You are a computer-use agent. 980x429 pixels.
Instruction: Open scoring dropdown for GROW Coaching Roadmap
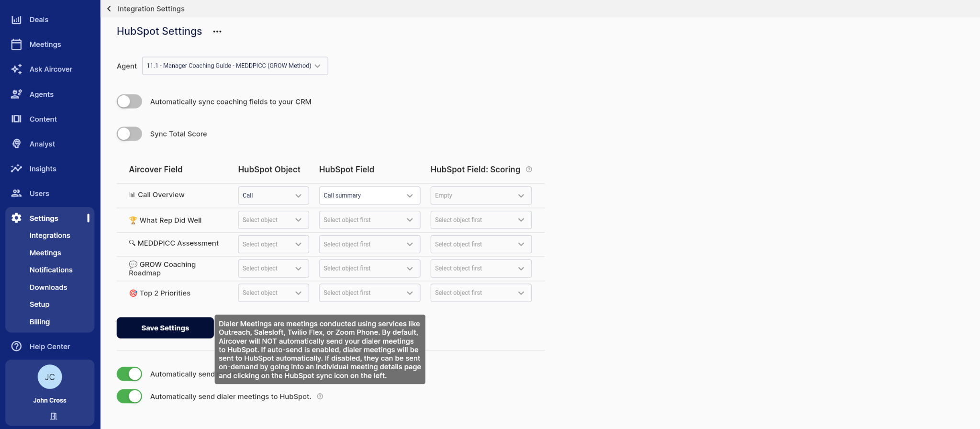[481, 269]
